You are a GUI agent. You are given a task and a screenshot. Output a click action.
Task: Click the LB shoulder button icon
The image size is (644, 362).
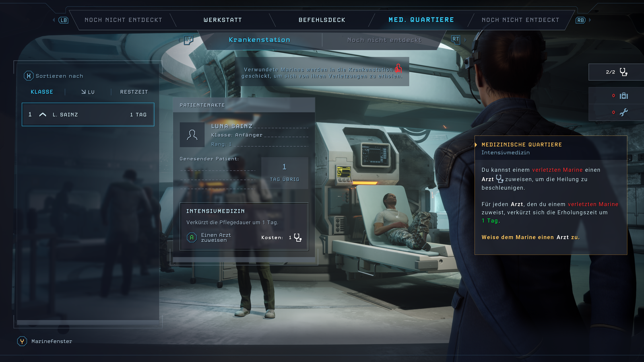(x=64, y=20)
